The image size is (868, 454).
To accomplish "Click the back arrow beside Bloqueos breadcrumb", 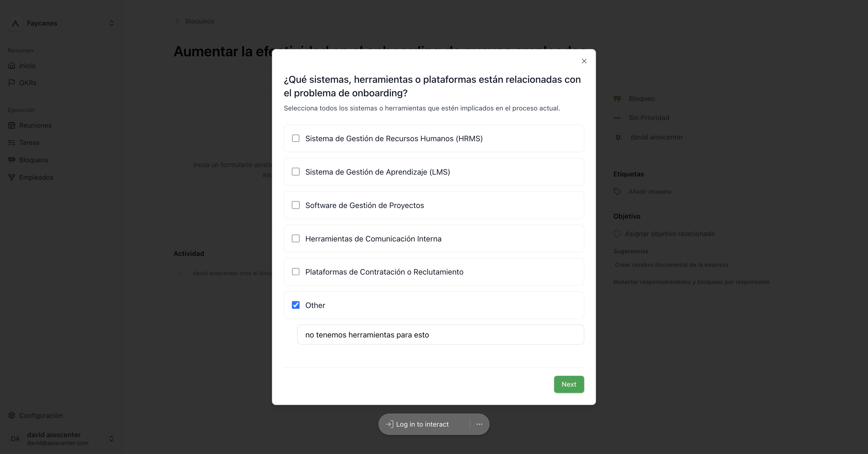I will pyautogui.click(x=178, y=21).
